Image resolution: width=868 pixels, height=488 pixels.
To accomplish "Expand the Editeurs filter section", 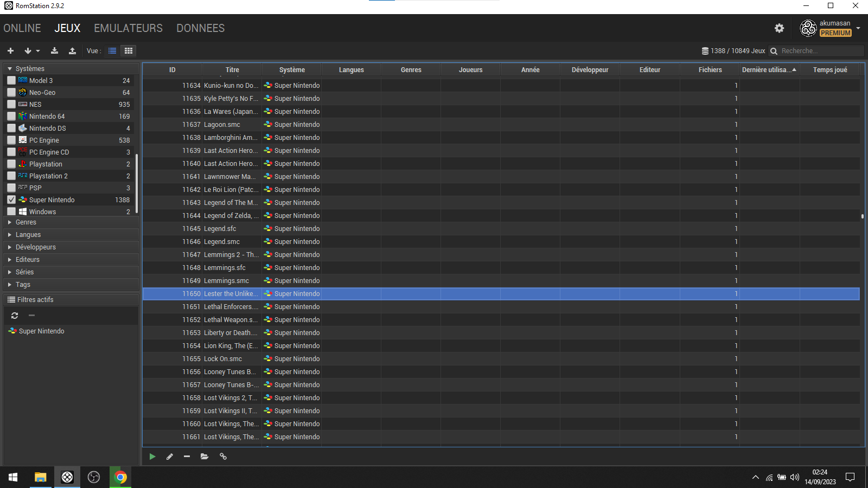I will coord(71,260).
